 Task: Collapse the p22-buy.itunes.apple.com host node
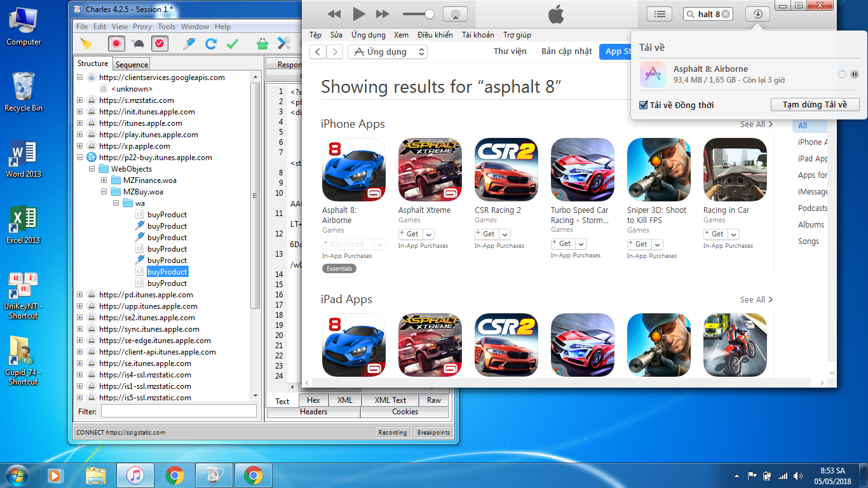(79, 158)
